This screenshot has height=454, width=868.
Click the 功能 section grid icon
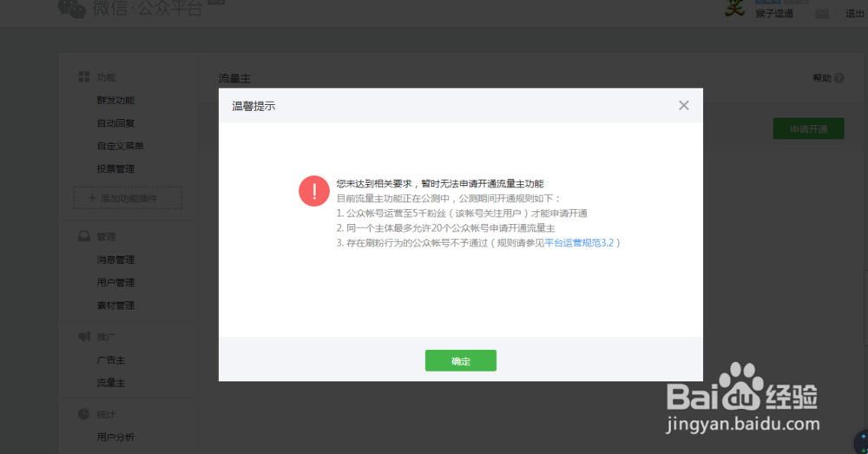pos(84,77)
